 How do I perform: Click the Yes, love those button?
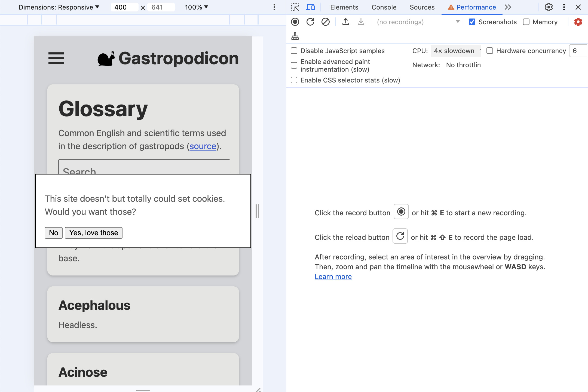click(x=94, y=233)
